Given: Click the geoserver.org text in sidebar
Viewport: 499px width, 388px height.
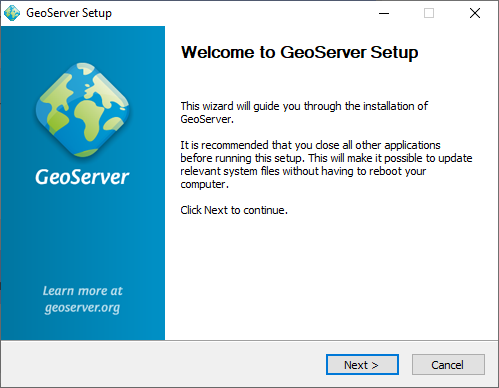Looking at the screenshot, I should (x=82, y=308).
